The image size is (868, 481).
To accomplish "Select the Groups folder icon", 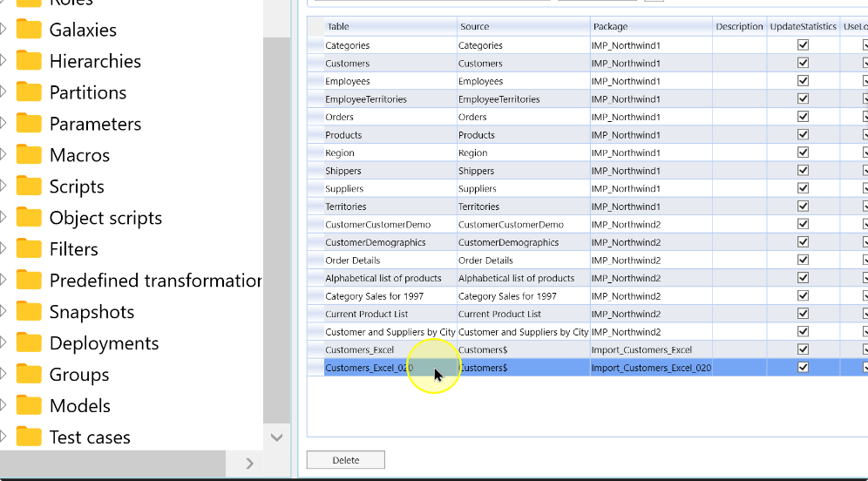I will pos(29,374).
